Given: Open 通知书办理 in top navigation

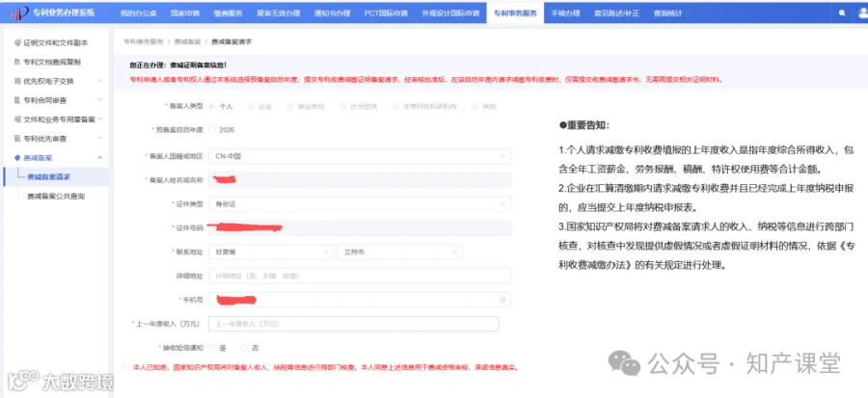Looking at the screenshot, I should pyautogui.click(x=332, y=13).
